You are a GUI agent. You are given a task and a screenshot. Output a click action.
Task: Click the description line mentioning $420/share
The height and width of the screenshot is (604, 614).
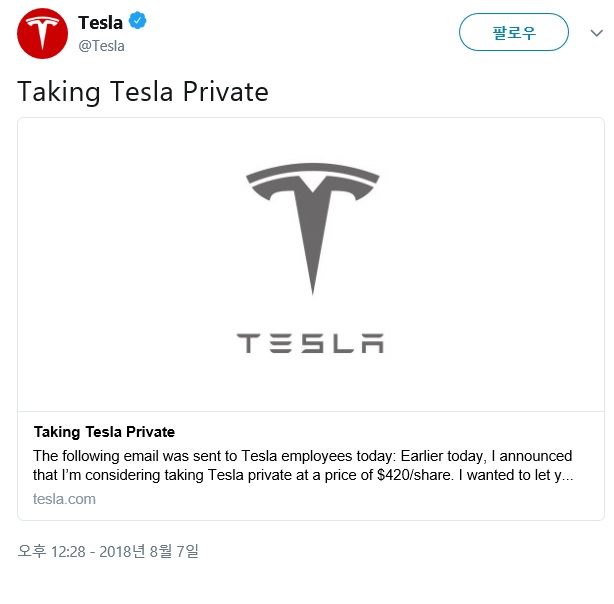[302, 475]
